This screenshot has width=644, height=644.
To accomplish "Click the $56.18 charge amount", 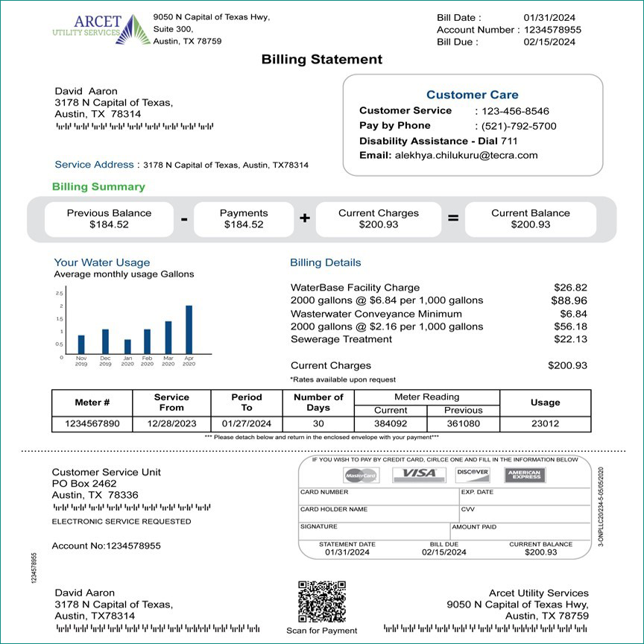I will (570, 326).
